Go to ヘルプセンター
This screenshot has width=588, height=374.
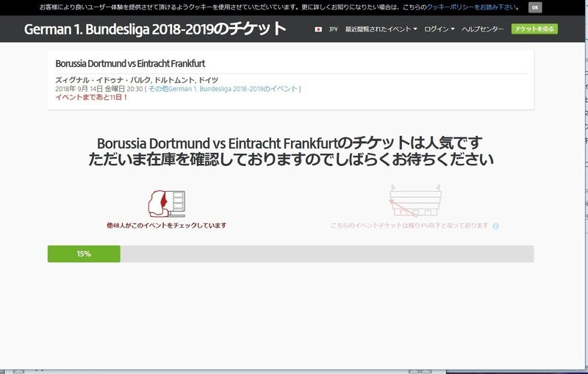(x=483, y=29)
